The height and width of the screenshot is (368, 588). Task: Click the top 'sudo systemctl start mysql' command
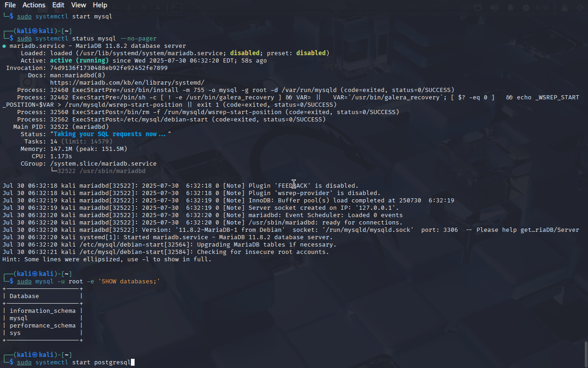click(65, 17)
